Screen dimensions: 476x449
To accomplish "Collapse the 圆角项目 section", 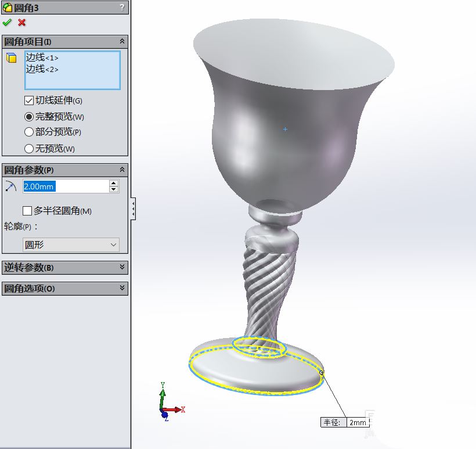I will click(122, 41).
